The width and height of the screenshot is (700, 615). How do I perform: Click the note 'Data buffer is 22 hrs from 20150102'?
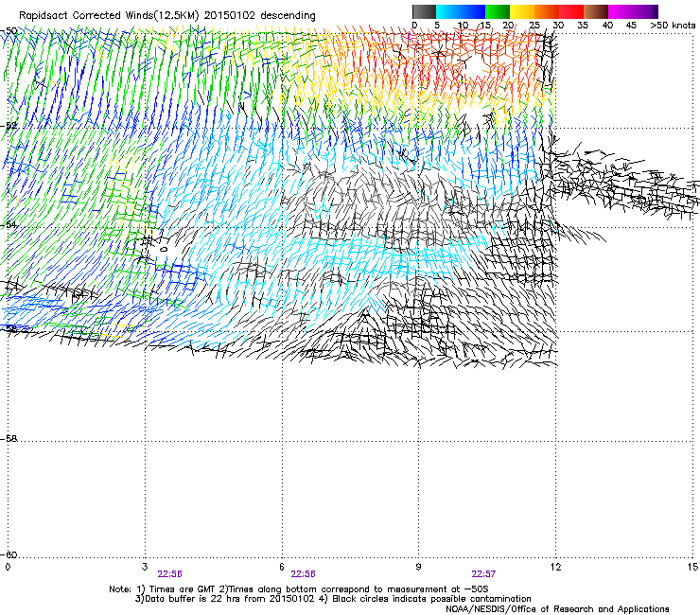(229, 599)
